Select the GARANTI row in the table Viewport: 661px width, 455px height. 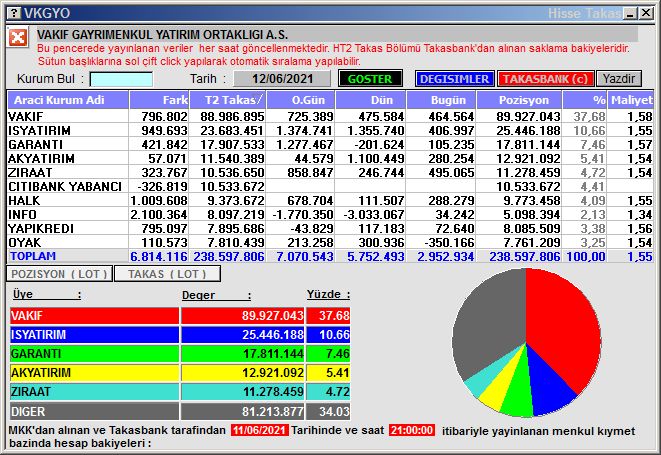[330, 145]
